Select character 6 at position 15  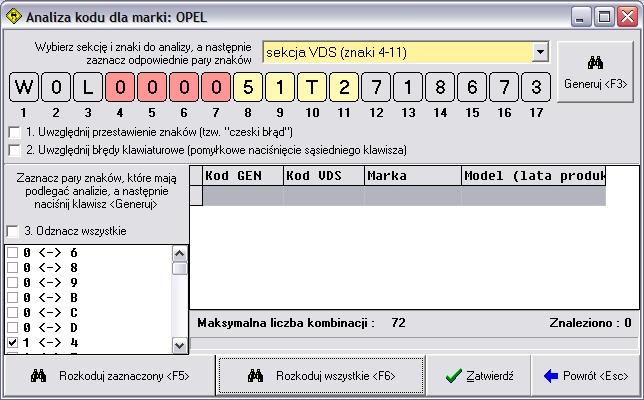coord(472,87)
